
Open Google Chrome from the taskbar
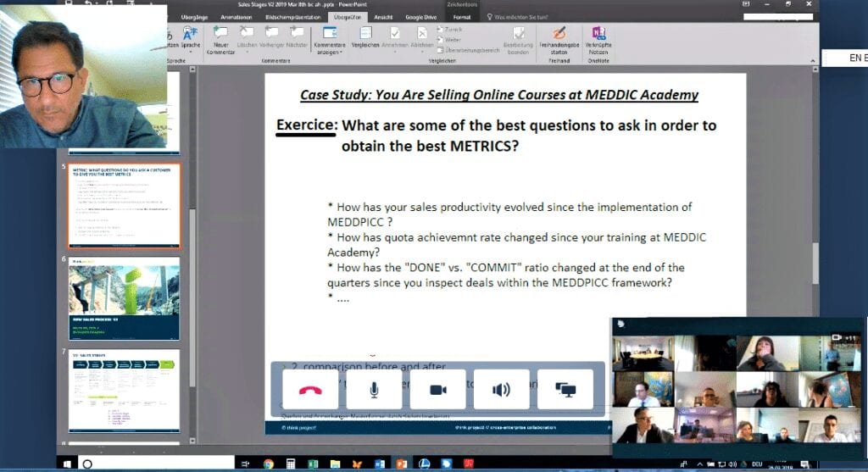pyautogui.click(x=268, y=464)
